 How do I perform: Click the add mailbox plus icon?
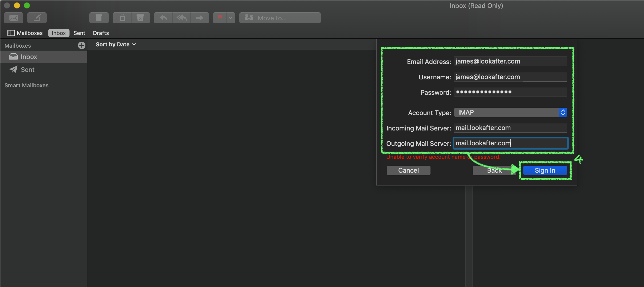pos(81,45)
